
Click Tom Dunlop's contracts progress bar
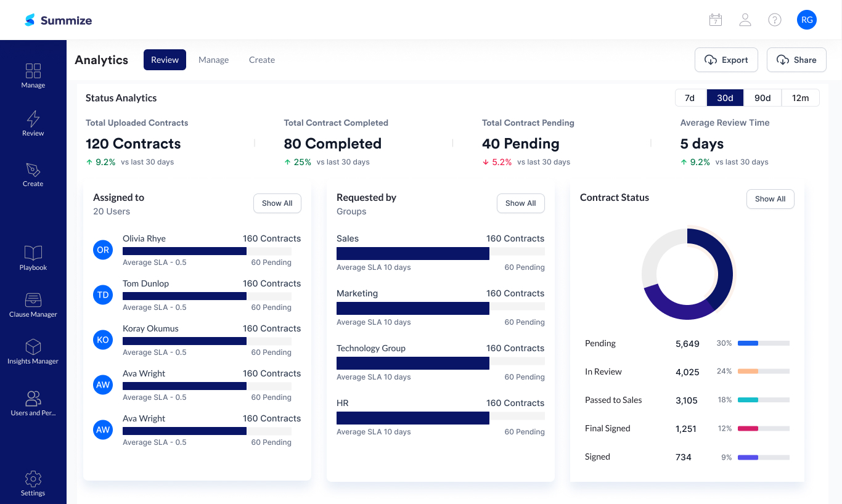pos(207,296)
